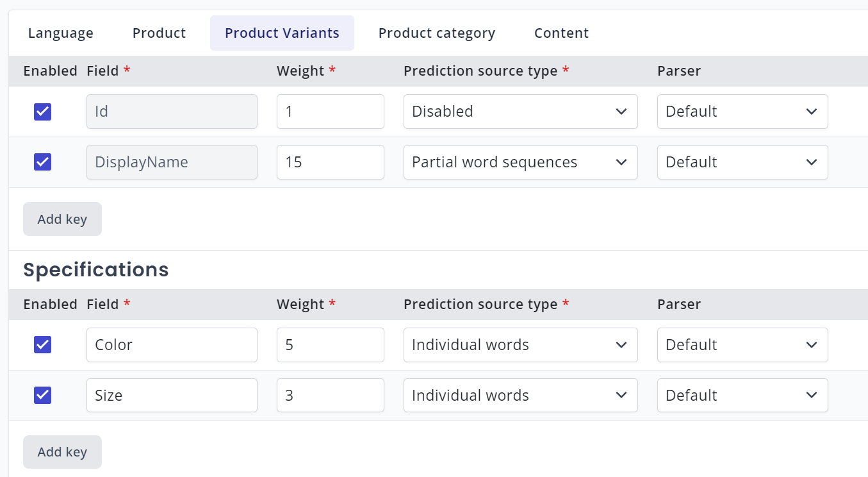Open the Default parser dropdown for Color
Viewport: 868px width, 477px height.
[x=742, y=344]
